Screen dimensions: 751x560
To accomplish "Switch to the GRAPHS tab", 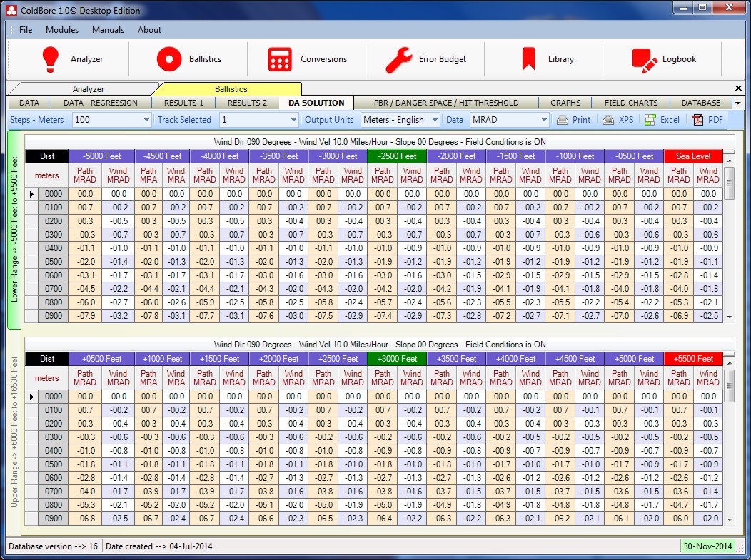I will pyautogui.click(x=565, y=103).
